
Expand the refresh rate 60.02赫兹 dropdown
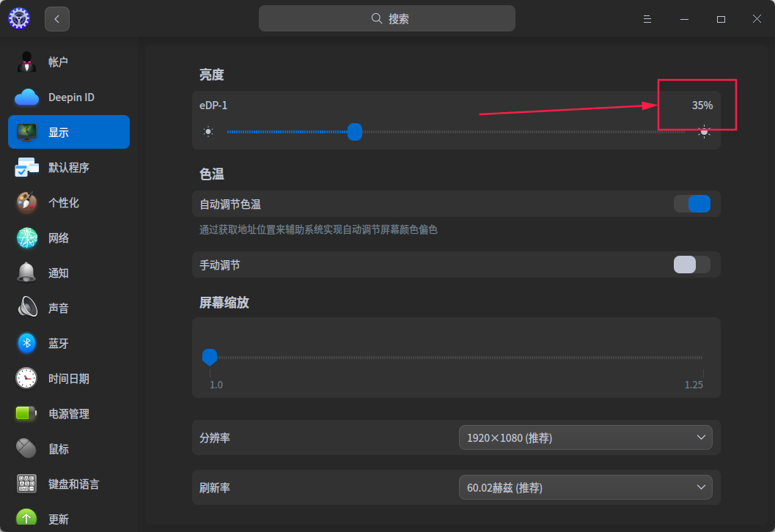pos(585,487)
